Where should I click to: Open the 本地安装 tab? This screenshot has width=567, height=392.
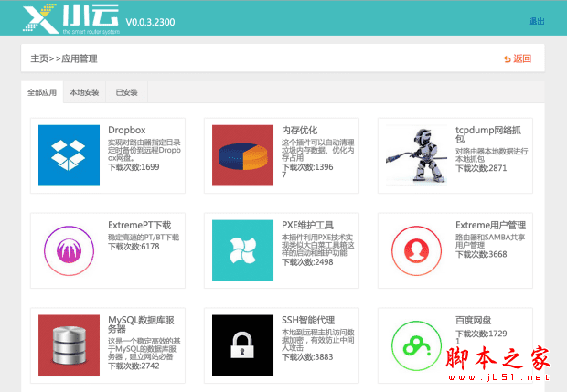pyautogui.click(x=84, y=92)
